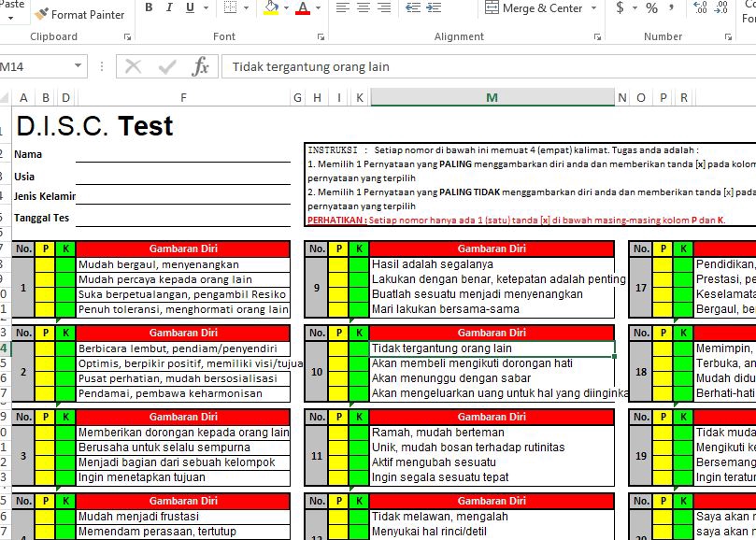Align text right
The height and width of the screenshot is (540, 756).
coord(384,7)
